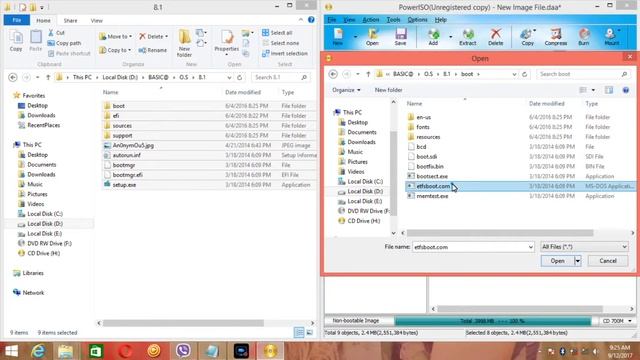Viewport: 640px width, 360px height.
Task: Select the sources folder in Explorer
Action: tap(122, 126)
